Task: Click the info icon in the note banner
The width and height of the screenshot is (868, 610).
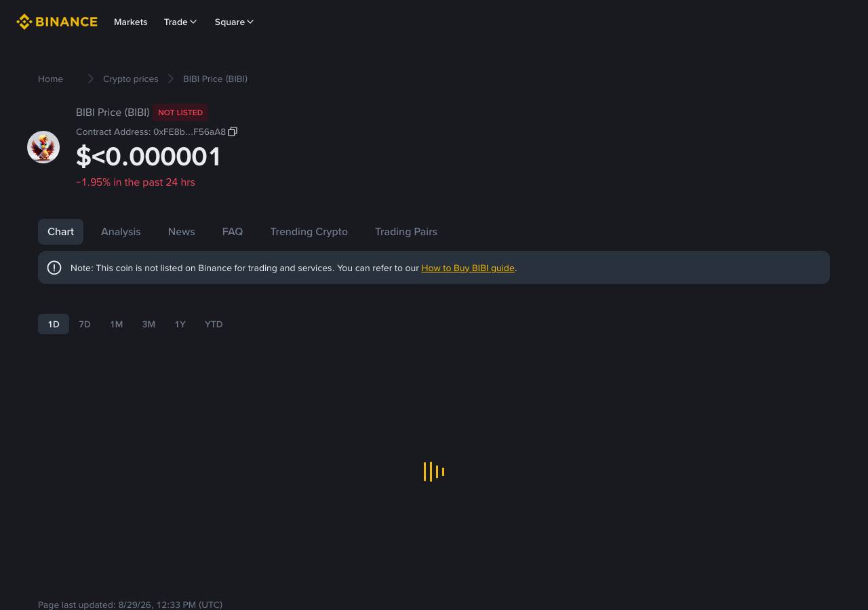Action: click(x=54, y=268)
